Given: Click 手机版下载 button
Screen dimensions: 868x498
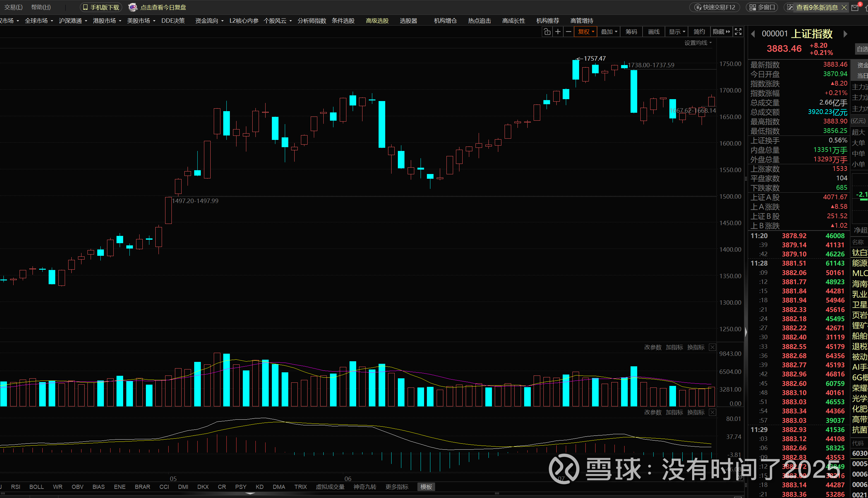Looking at the screenshot, I should tap(101, 7).
